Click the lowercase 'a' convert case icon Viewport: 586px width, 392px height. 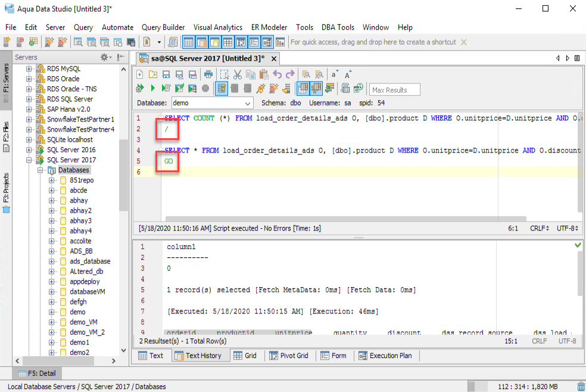(335, 74)
